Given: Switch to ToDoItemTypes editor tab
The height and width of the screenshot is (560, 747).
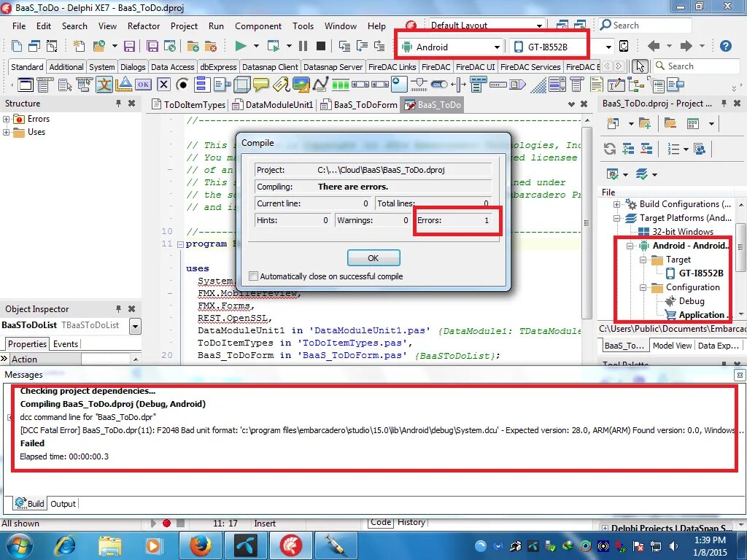Looking at the screenshot, I should coord(189,105).
